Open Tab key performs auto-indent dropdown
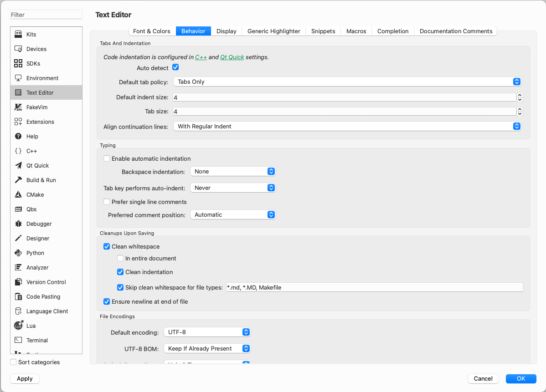 (233, 188)
